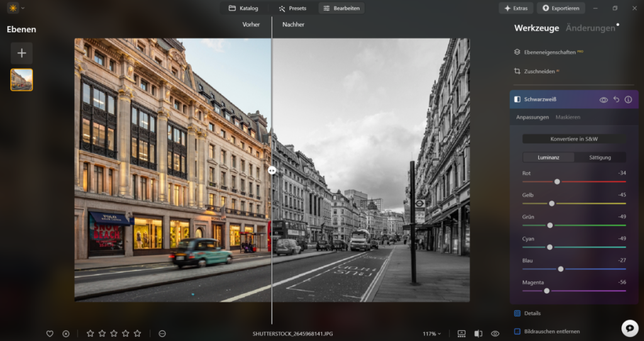This screenshot has height=341, width=644.
Task: Add a new layer with plus button
Action: pyautogui.click(x=22, y=53)
